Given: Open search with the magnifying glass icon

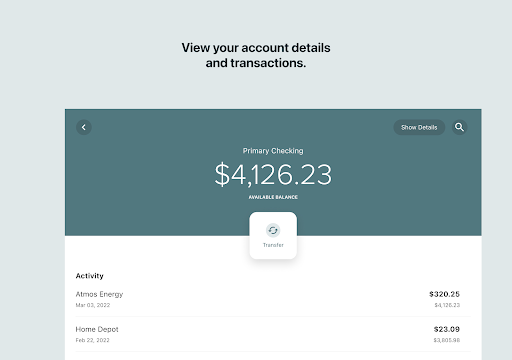Looking at the screenshot, I should [x=459, y=127].
